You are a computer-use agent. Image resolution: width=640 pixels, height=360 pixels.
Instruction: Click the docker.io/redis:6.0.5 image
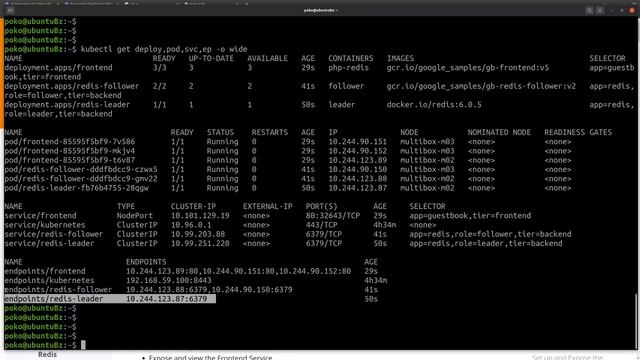434,104
